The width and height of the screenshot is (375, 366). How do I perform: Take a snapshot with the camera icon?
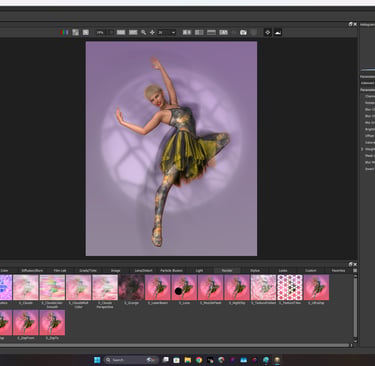click(x=243, y=32)
